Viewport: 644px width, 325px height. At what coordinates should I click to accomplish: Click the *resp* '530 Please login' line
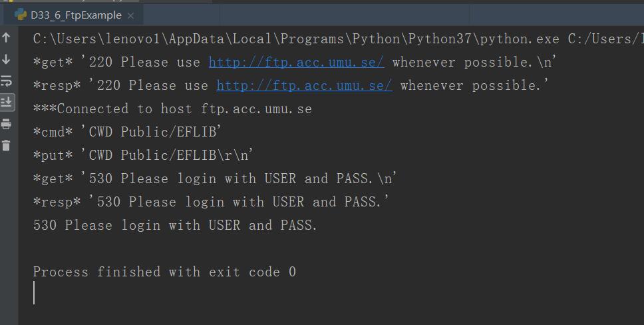pos(211,202)
